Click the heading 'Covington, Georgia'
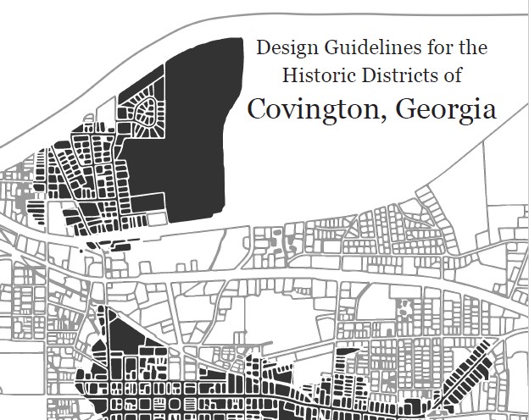 click(372, 109)
